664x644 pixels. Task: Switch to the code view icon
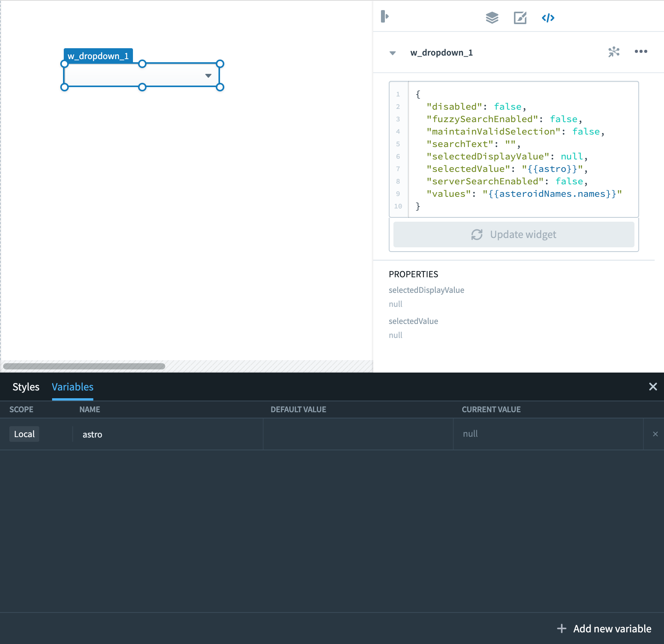[x=548, y=18]
